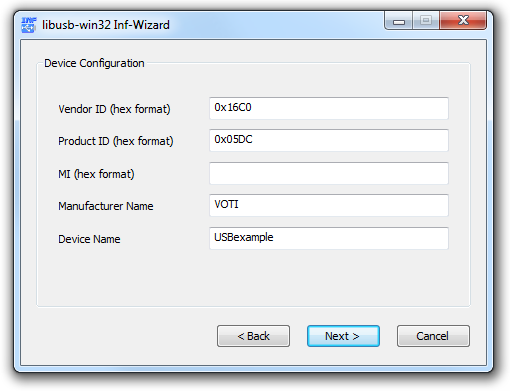Click the disabled maximize window button
510x391 pixels.
coord(426,21)
